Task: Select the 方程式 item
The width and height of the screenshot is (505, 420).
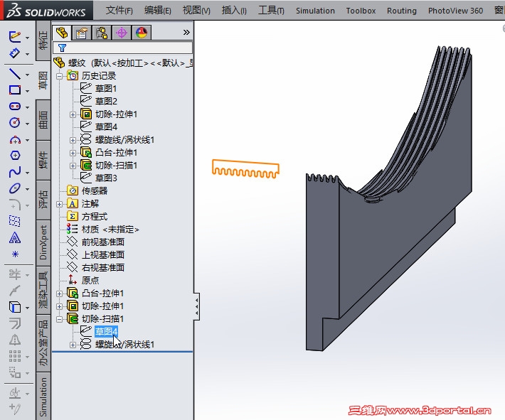Action: pyautogui.click(x=94, y=216)
